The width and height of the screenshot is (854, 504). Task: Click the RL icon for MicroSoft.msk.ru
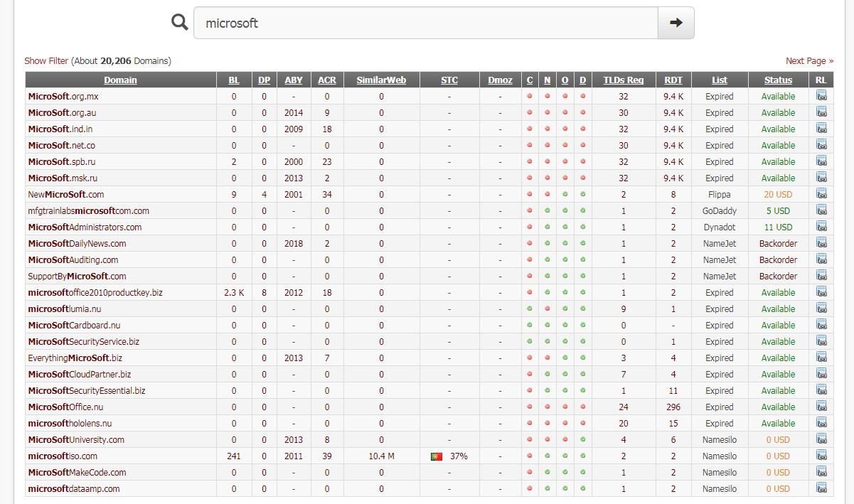coord(821,178)
